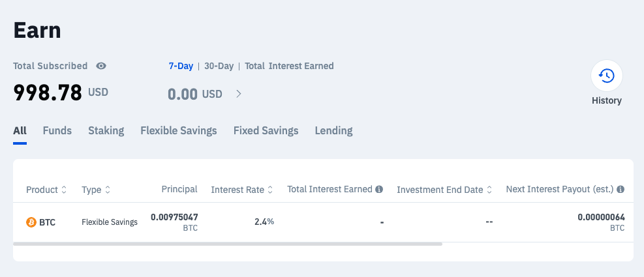Click the BTC coin icon
This screenshot has width=644, height=277.
[31, 222]
